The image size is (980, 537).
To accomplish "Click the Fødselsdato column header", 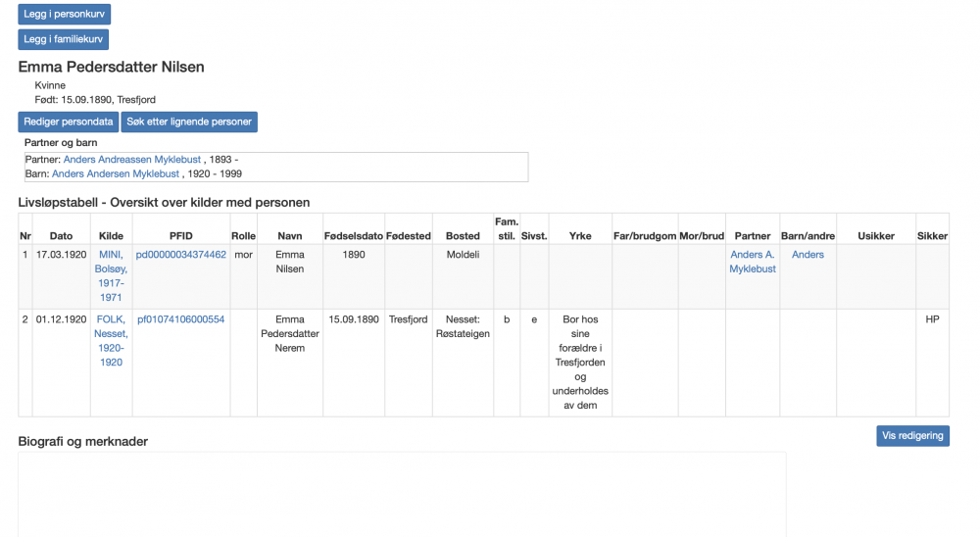I will click(x=353, y=236).
